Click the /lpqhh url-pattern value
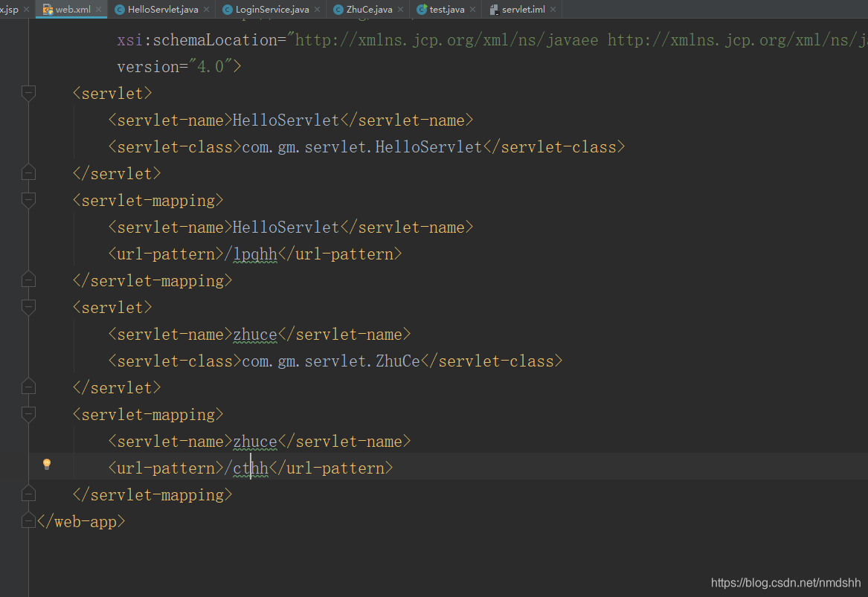Viewport: 868px width, 597px height. 251,254
